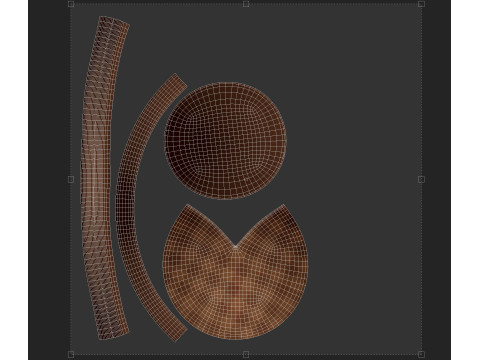
Task: Click the middle-right edge transform handle
Action: [421, 180]
